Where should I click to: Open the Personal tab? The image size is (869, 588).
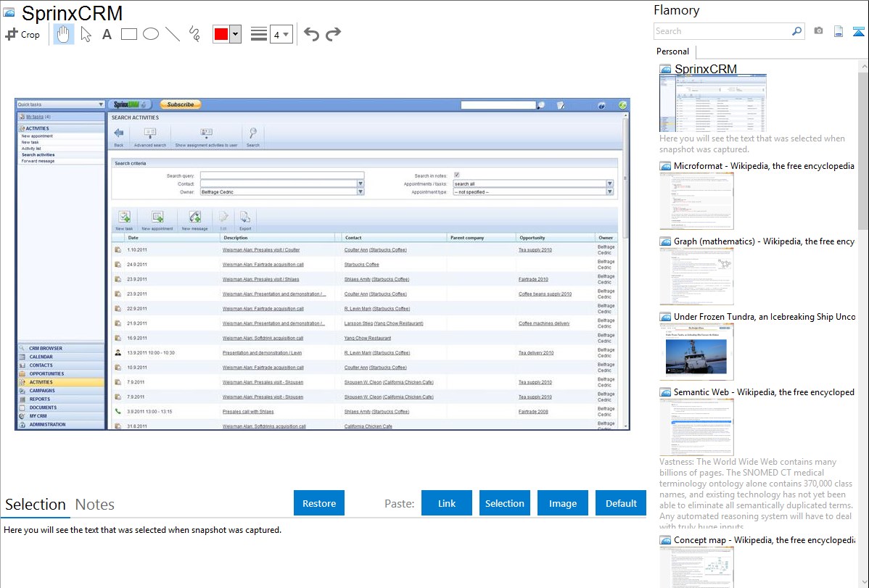coord(672,51)
